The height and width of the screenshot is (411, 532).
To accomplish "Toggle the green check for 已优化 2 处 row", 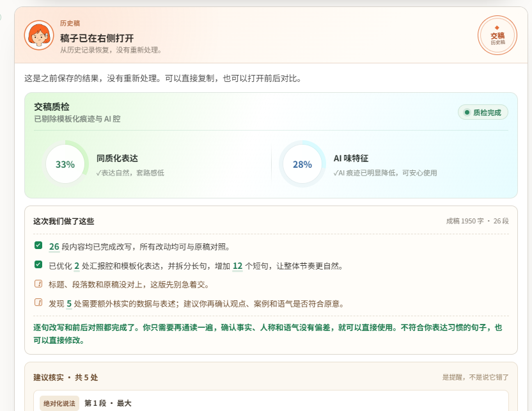I will coord(38,264).
